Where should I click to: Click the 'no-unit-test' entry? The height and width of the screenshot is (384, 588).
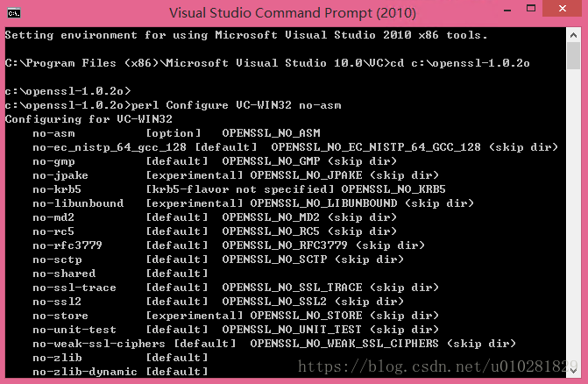(74, 330)
